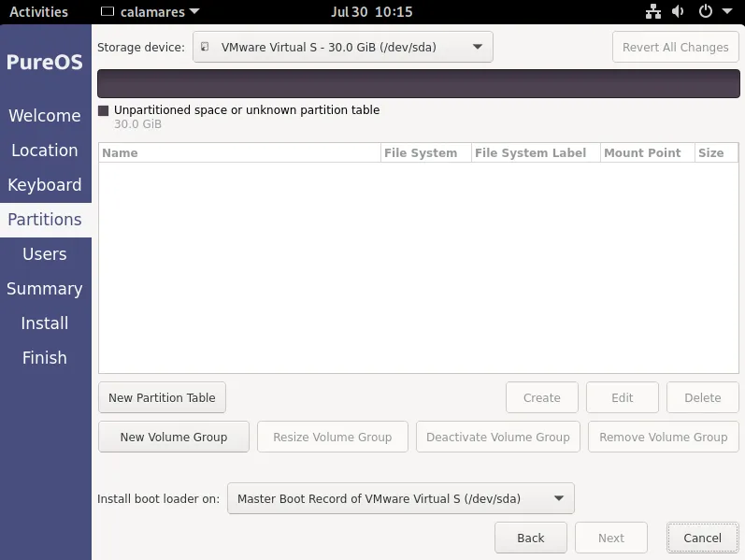Go Back to the previous step

tap(530, 538)
